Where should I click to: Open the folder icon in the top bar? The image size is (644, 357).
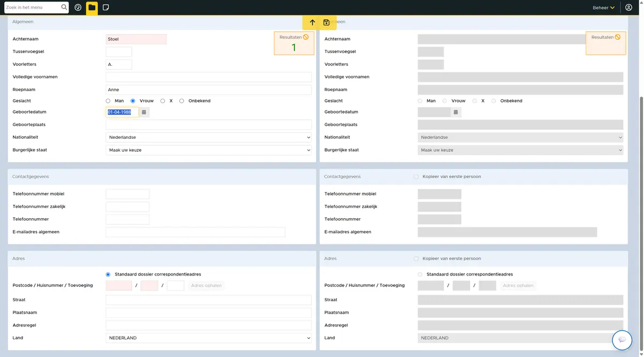coord(92,8)
